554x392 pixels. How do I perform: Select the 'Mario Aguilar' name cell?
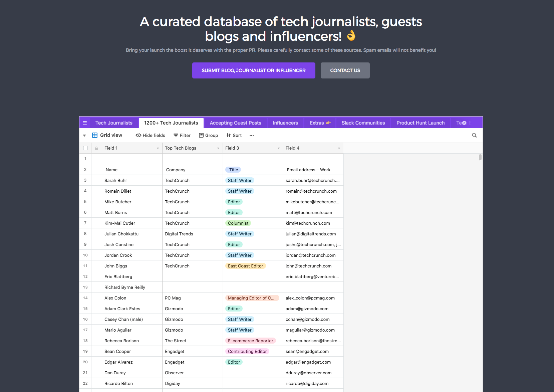pos(127,330)
